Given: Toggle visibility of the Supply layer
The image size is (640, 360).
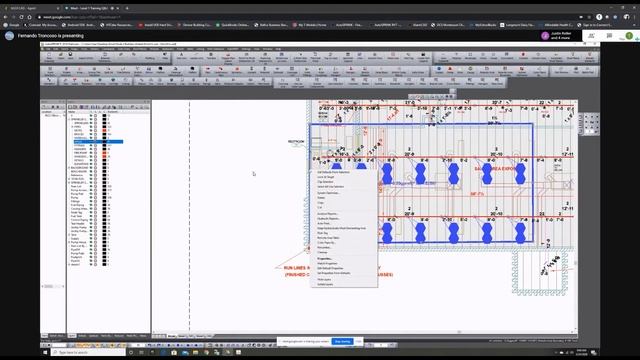Looking at the screenshot, I should (91, 238).
